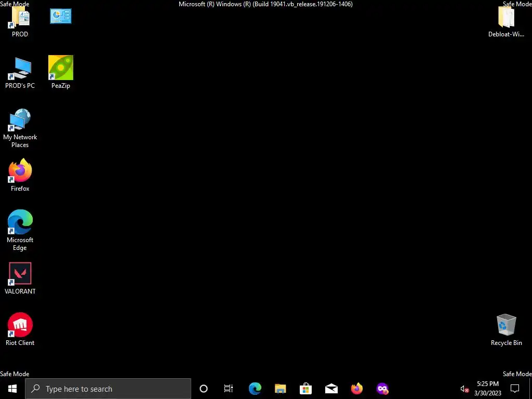Click the 'My Network Places' label text
Screen dimensions: 532x399
coord(20,141)
